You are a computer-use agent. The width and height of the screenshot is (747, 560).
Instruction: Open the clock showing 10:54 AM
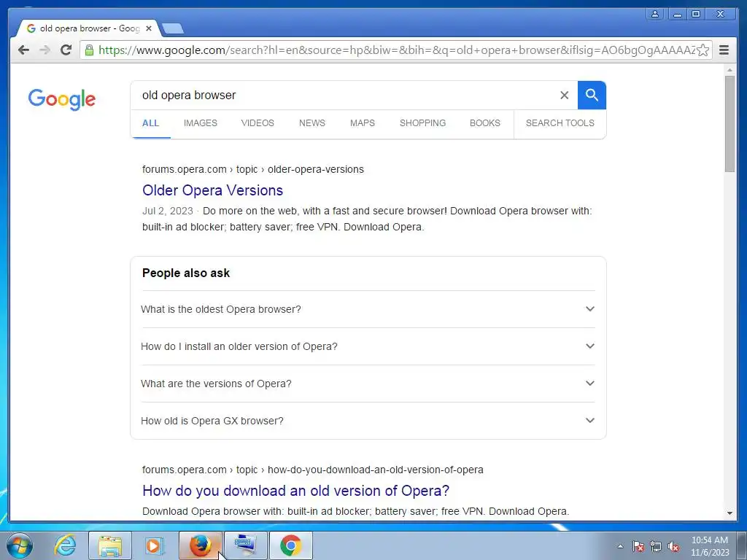[x=710, y=546]
